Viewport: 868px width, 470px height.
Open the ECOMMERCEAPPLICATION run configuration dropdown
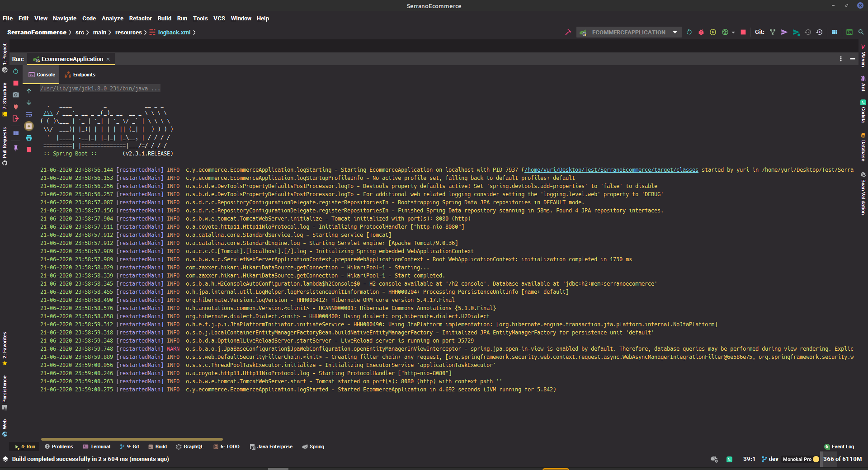[629, 32]
